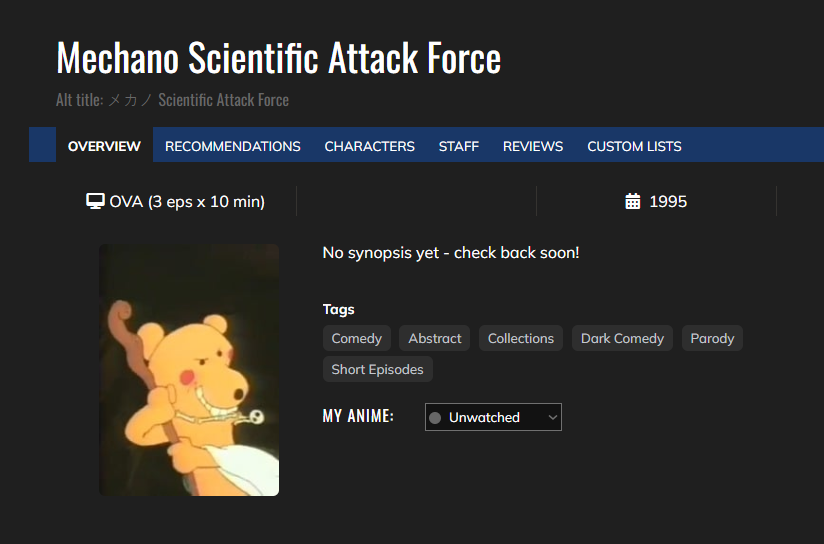Click the OVA (3 eps x 10 min) text

187,202
